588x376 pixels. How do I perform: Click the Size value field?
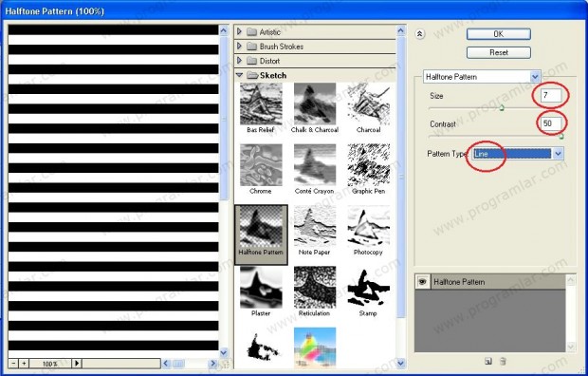[551, 95]
